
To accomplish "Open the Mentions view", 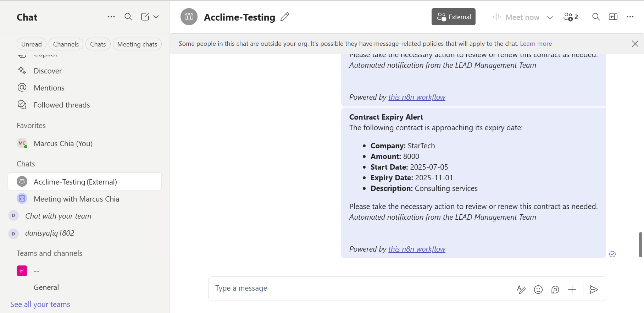I will pyautogui.click(x=49, y=88).
